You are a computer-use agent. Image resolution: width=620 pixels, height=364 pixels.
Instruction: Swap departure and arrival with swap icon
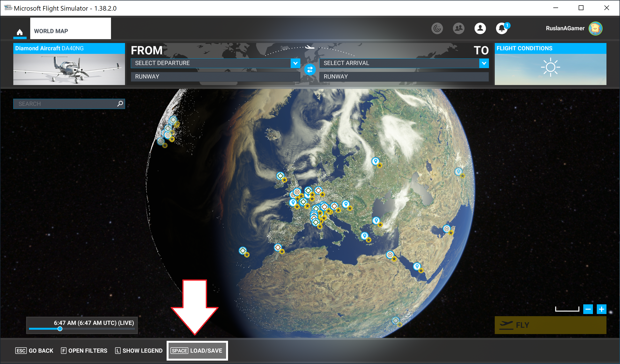(310, 70)
